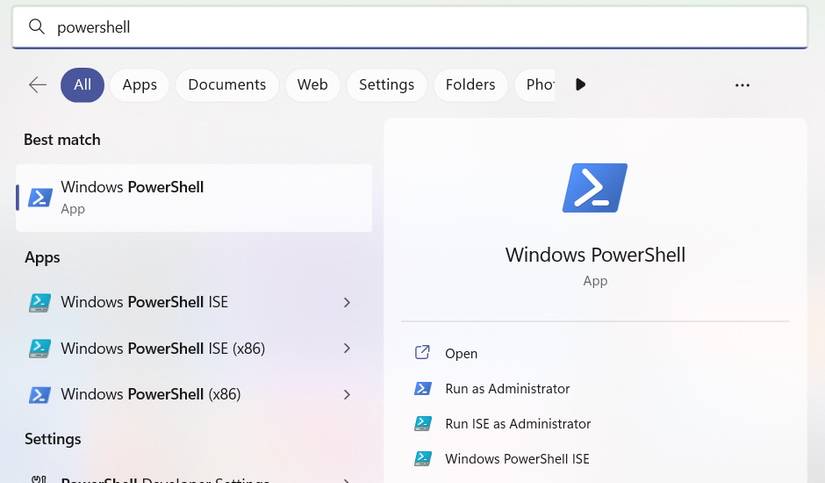This screenshot has height=483, width=825.
Task: Switch to the Folders filter tab
Action: coord(470,85)
